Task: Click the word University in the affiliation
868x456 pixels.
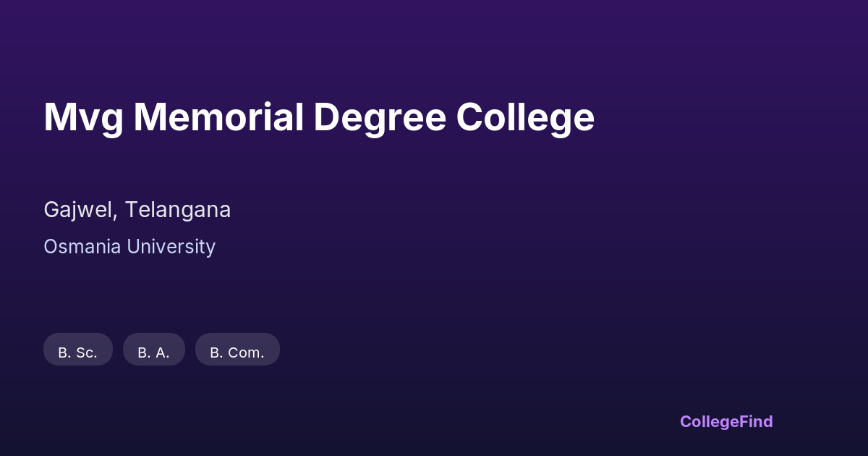Action: pos(171,247)
